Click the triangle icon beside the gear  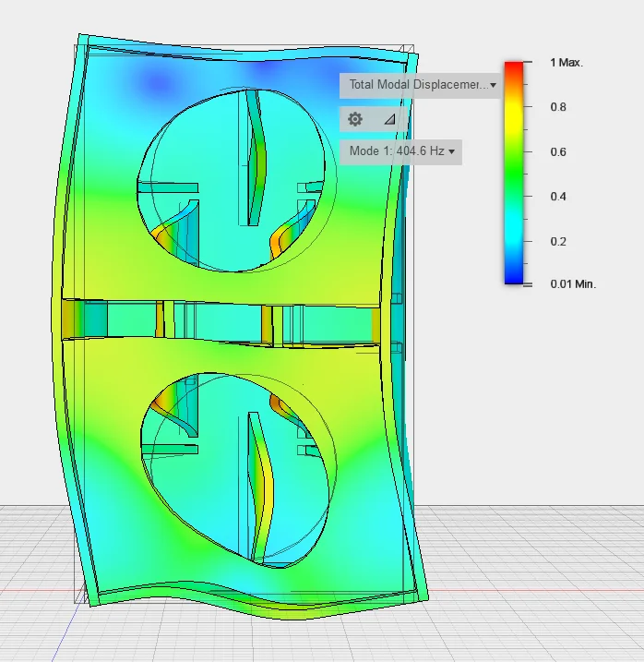click(x=389, y=119)
